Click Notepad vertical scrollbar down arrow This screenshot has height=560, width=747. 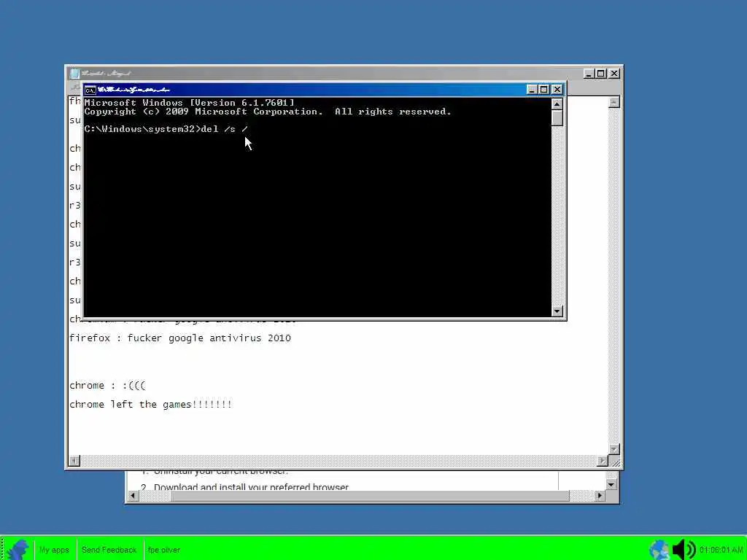point(614,449)
